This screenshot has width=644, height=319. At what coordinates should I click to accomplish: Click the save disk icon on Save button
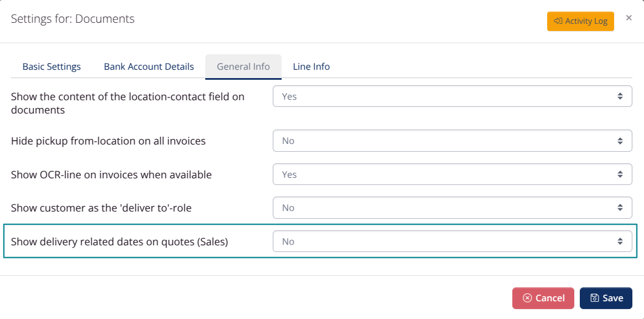(594, 298)
